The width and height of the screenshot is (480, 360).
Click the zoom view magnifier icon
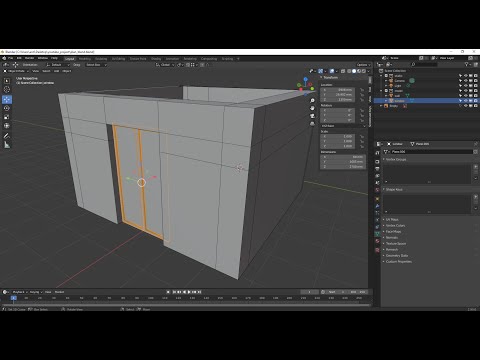pos(312,100)
